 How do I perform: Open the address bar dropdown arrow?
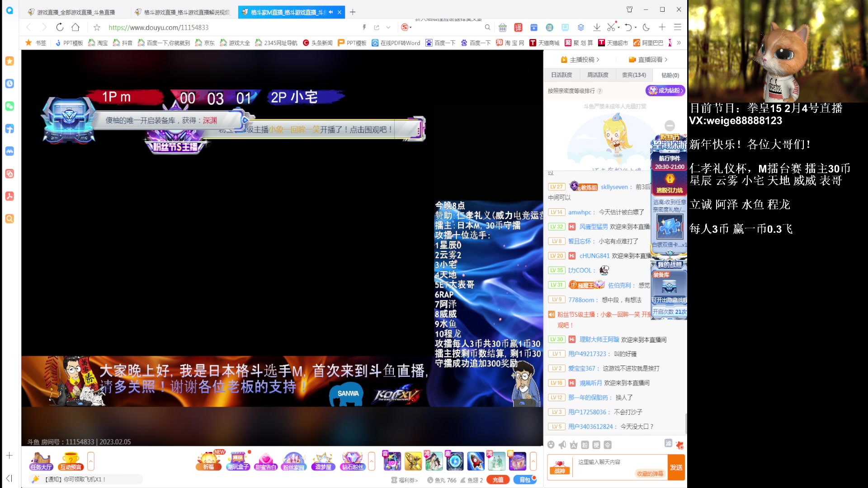point(388,28)
